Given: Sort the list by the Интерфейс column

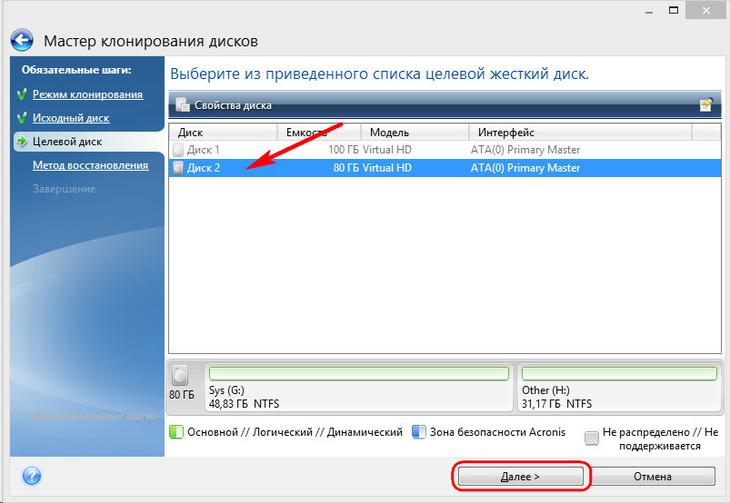Looking at the screenshot, I should coord(580,132).
